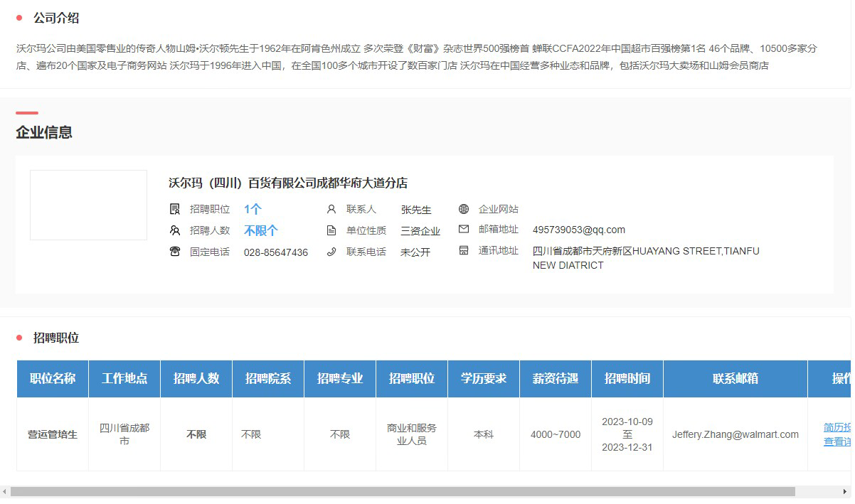Viewport: 855px width, 504px height.
Task: Click the 招聘院系 column header
Action: click(x=268, y=379)
